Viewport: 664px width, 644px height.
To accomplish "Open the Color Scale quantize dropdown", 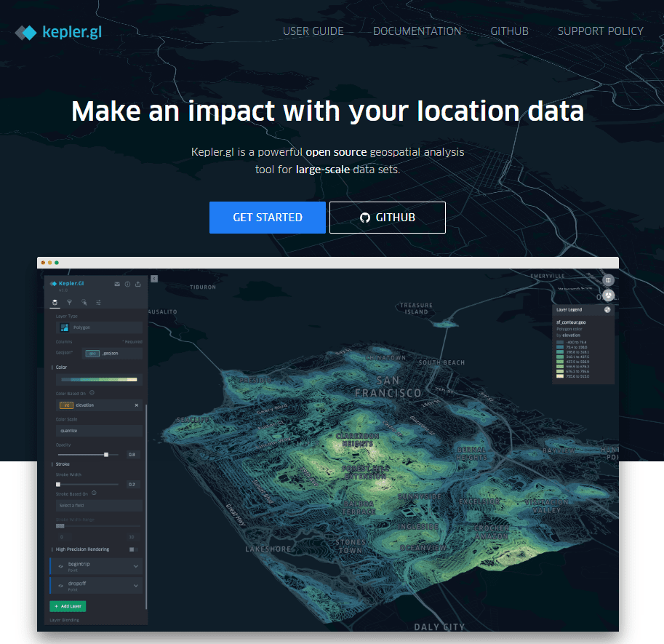I will pyautogui.click(x=98, y=431).
